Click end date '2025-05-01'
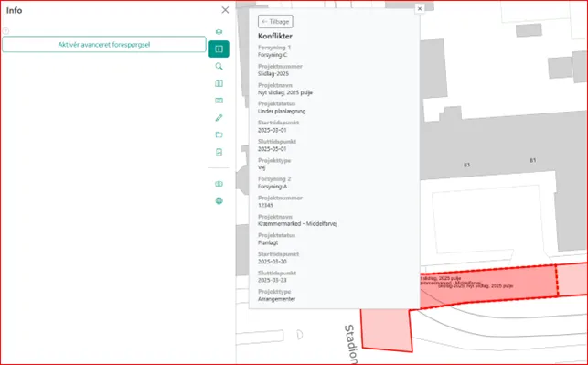This screenshot has width=588, height=365. 272,149
